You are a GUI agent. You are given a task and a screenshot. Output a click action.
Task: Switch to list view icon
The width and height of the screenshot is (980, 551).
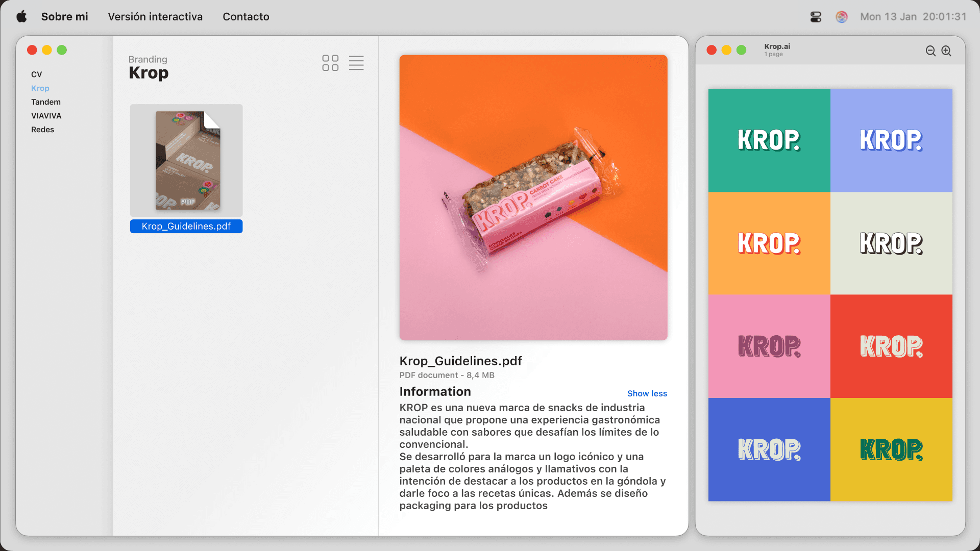(x=356, y=63)
